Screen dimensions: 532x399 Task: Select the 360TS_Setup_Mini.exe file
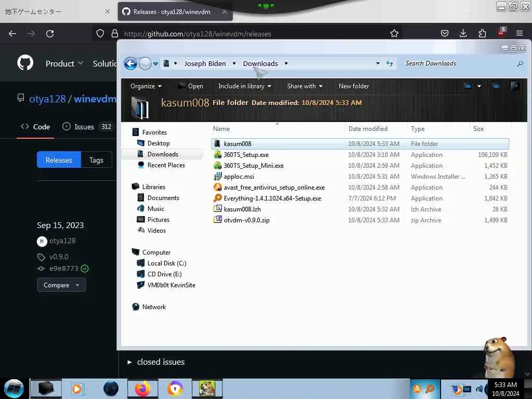[x=254, y=166]
